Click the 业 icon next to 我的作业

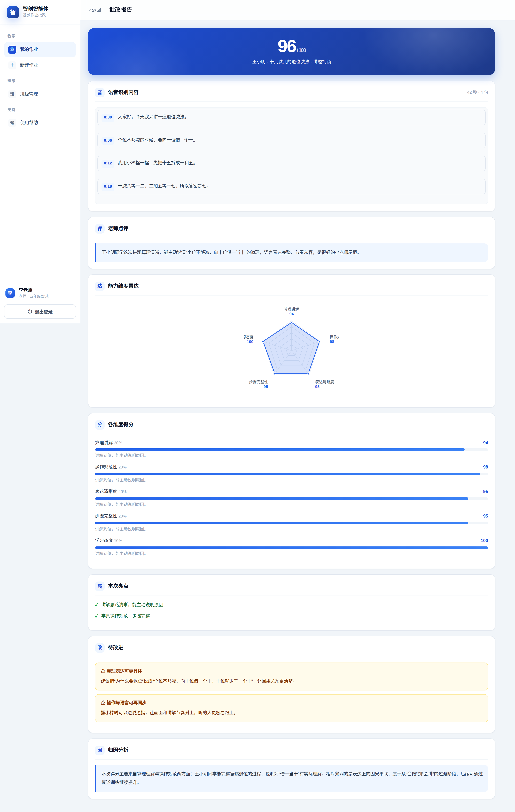(12, 50)
